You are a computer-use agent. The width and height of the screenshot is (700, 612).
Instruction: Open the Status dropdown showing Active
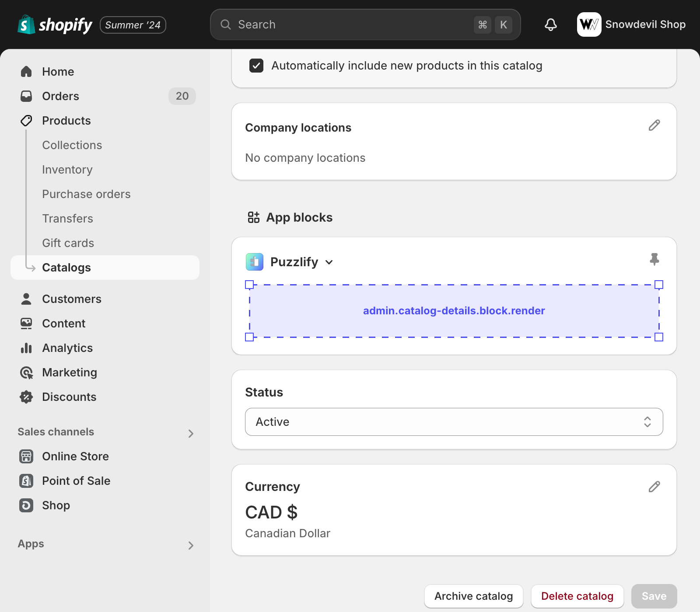pos(454,422)
